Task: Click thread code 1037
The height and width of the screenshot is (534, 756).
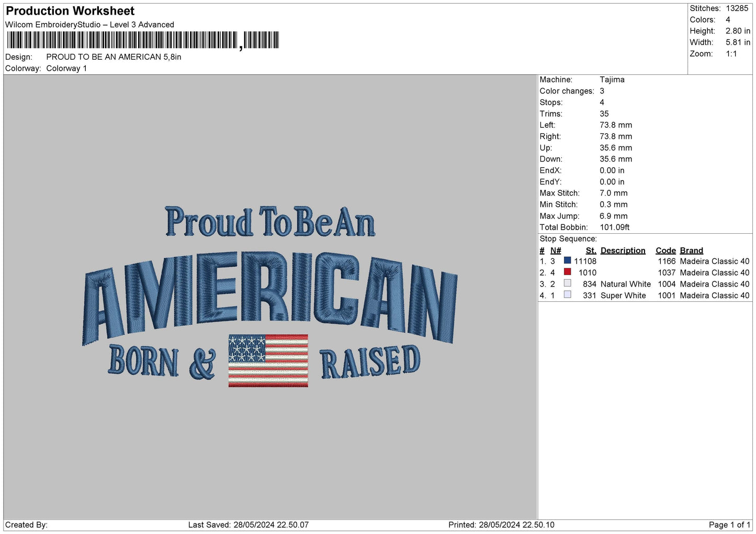Action: click(x=667, y=273)
